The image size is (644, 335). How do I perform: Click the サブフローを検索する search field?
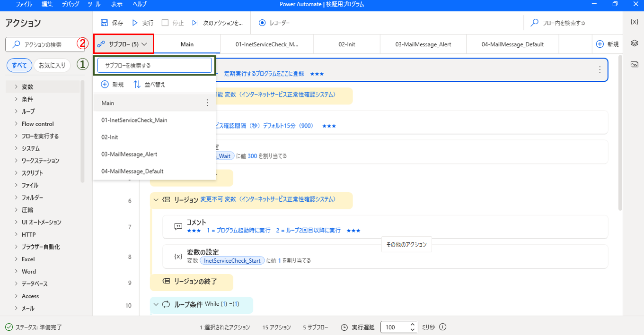click(155, 65)
